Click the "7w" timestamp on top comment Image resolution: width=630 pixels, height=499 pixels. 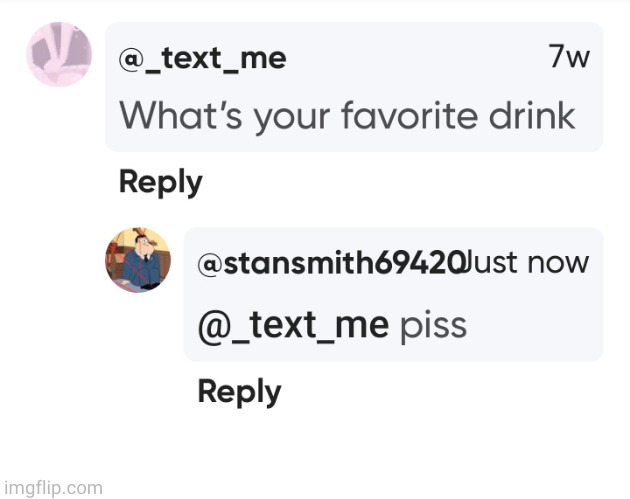(569, 58)
